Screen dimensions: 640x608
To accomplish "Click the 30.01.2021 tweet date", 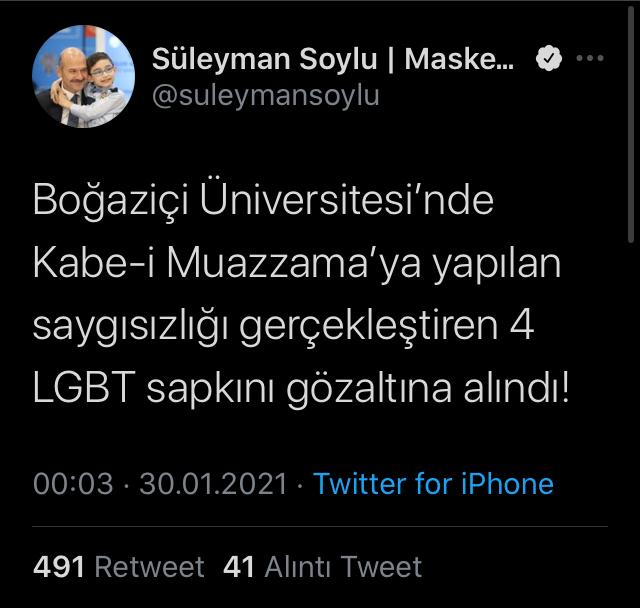I will pos(215,484).
